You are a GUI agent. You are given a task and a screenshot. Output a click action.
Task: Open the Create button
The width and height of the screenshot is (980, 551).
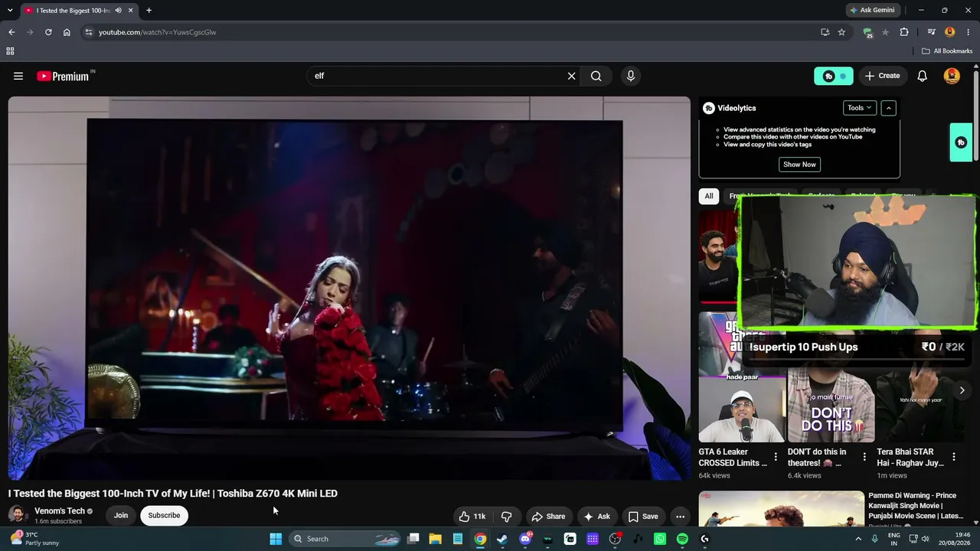point(882,76)
